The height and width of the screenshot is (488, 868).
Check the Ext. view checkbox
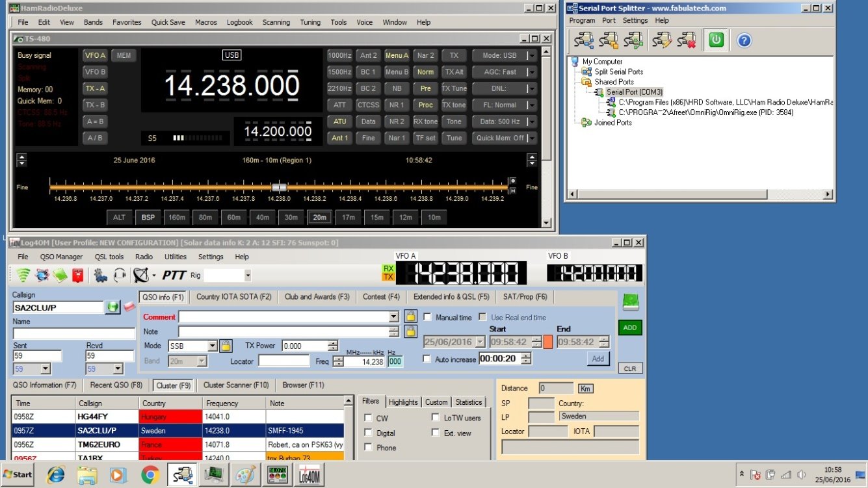pyautogui.click(x=436, y=433)
